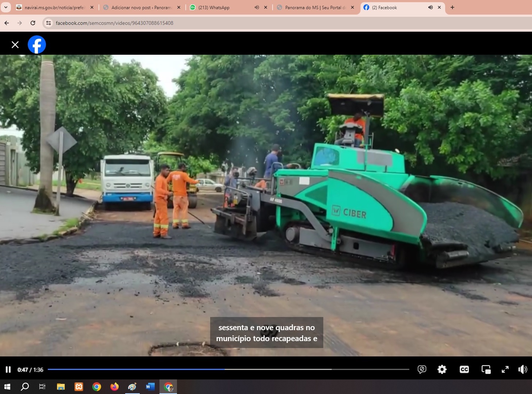Switch to Panorama do MS tab
Viewport: 532px width, 394px height.
coord(315,7)
